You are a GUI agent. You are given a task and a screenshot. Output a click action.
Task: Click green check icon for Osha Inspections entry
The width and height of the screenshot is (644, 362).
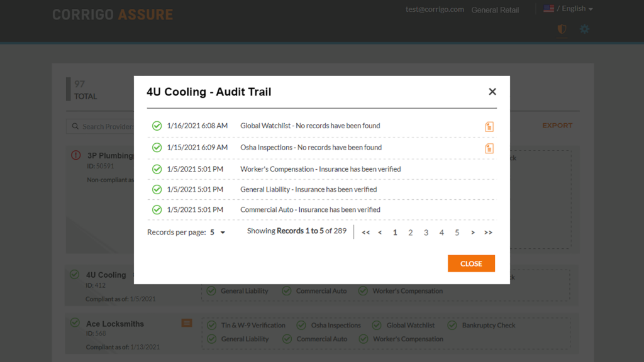(157, 148)
